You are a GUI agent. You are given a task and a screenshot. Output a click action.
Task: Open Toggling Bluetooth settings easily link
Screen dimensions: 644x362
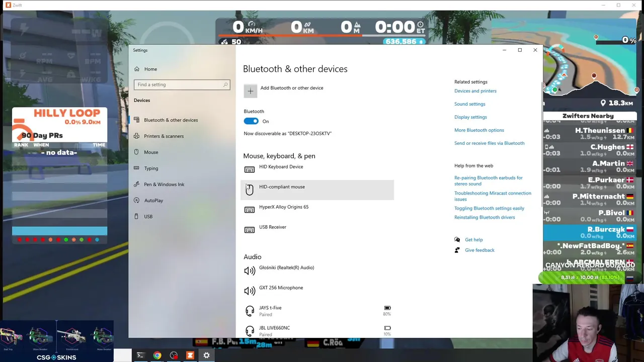click(x=489, y=208)
